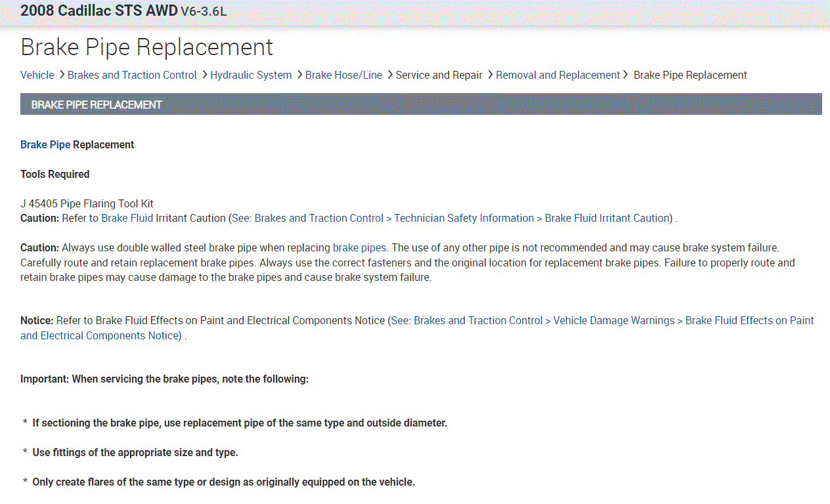Viewport: 830px width, 504px height.
Task: Click the Brake Pipe Replacement page heading
Action: [x=146, y=47]
